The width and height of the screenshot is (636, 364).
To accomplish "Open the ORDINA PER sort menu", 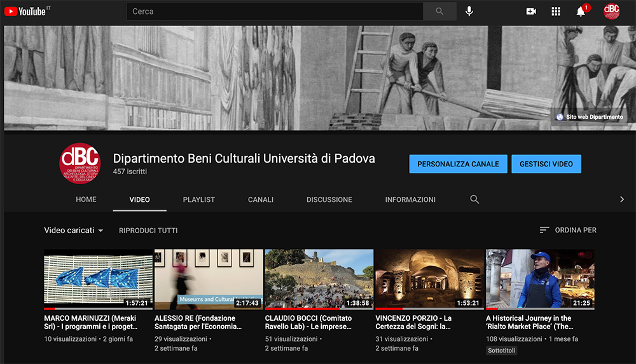I will pos(568,230).
